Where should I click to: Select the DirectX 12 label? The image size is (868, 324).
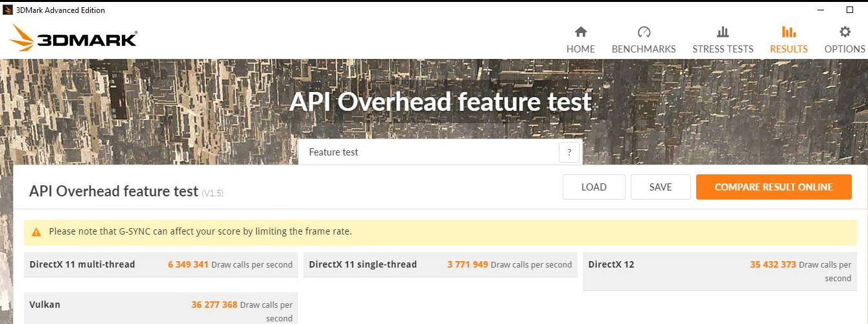pyautogui.click(x=611, y=264)
